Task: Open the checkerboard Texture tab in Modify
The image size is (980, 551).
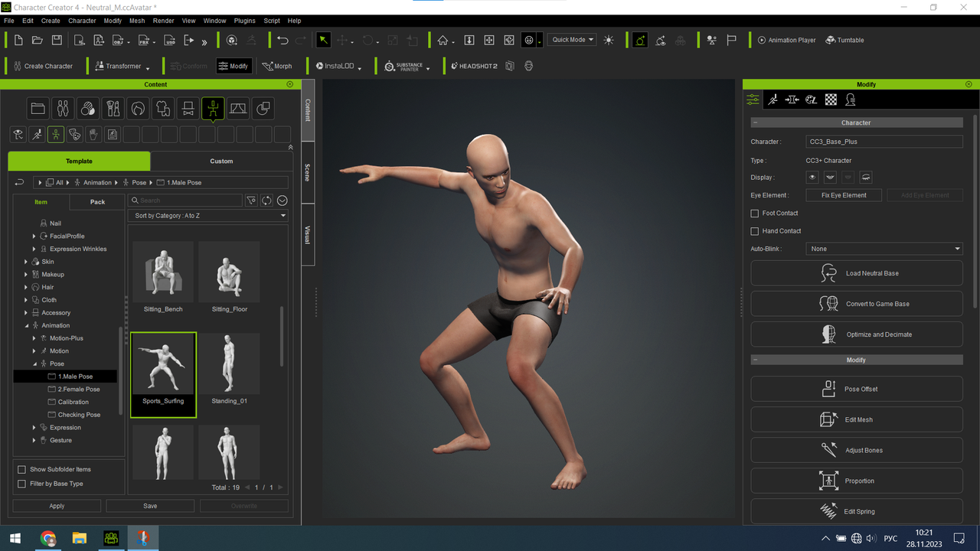Action: pyautogui.click(x=831, y=99)
